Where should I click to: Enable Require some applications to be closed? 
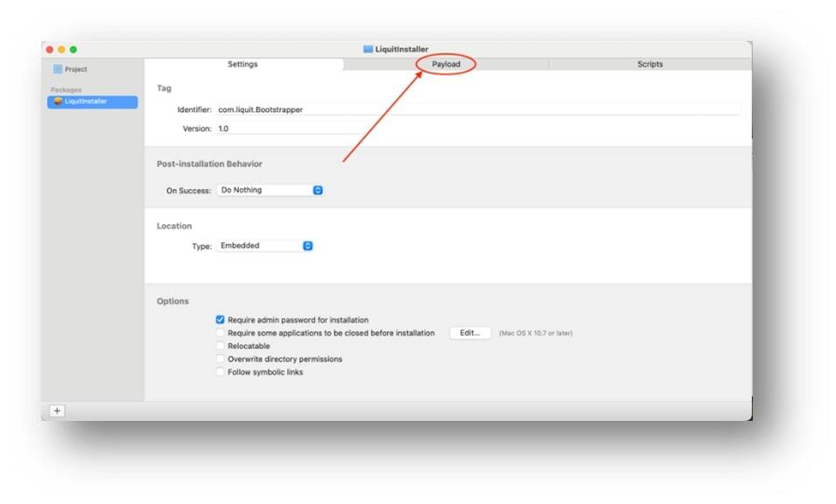[x=219, y=333]
